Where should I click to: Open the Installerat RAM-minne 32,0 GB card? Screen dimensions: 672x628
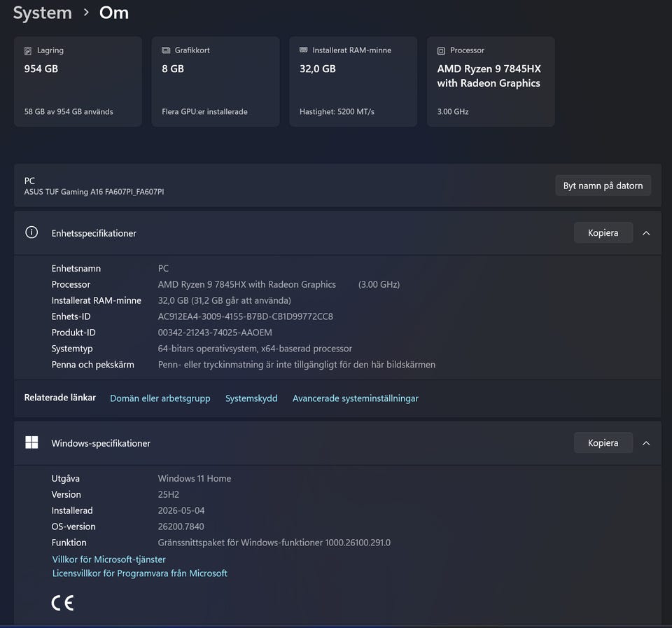353,81
